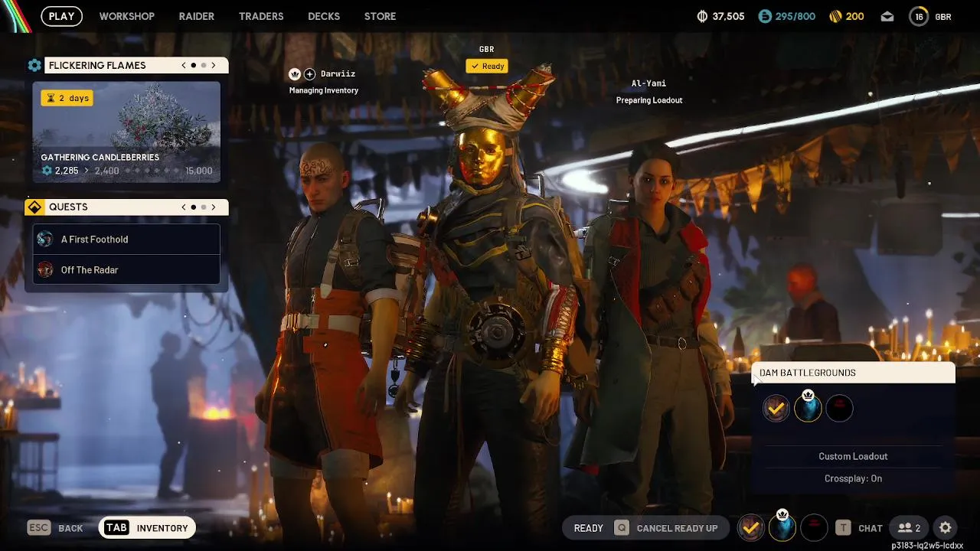Click the Preparing Loadout status text

(649, 100)
